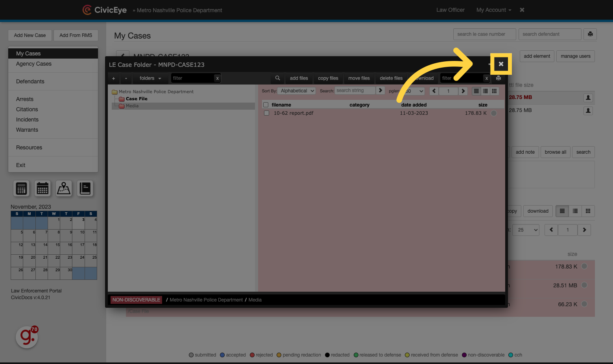Open Defendants in the sidebar
This screenshot has width=613, height=364.
tap(30, 81)
